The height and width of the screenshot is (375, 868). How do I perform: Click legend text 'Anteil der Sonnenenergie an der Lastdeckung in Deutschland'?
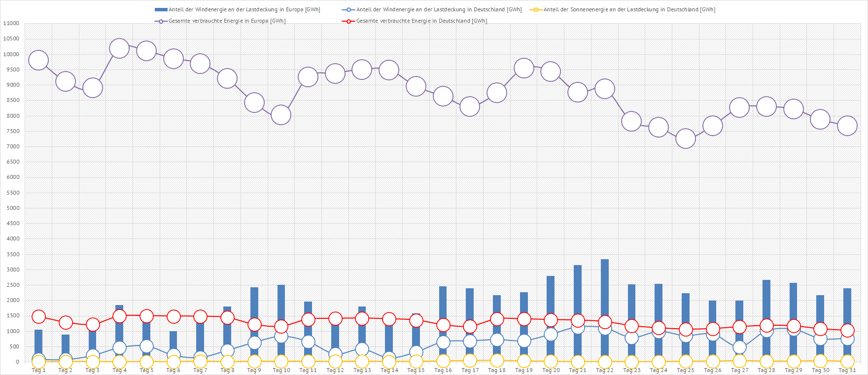[629, 10]
